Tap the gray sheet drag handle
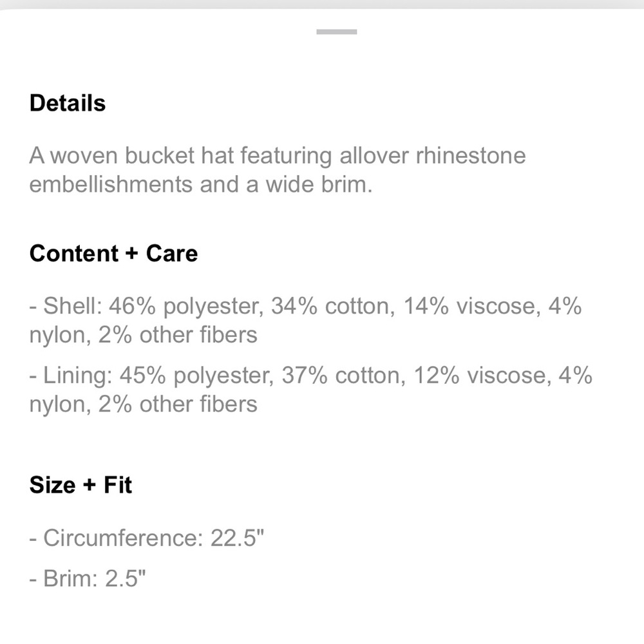Viewport: 644px width, 644px height. tap(336, 32)
